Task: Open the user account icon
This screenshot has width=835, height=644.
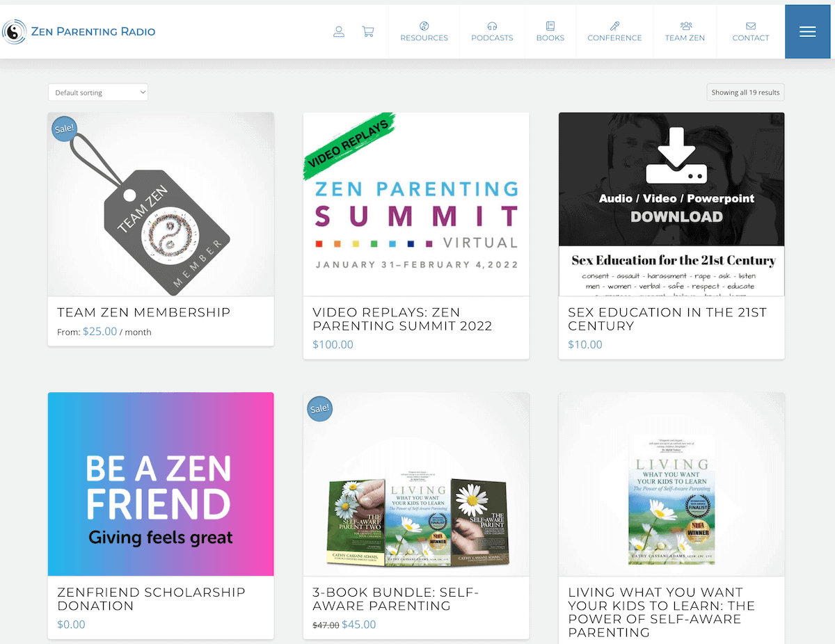Action: pos(339,31)
